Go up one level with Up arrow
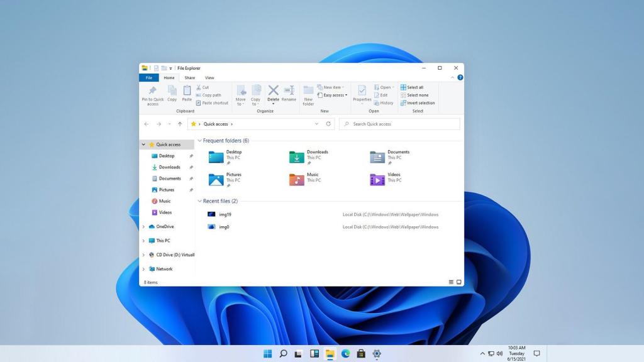 point(180,124)
